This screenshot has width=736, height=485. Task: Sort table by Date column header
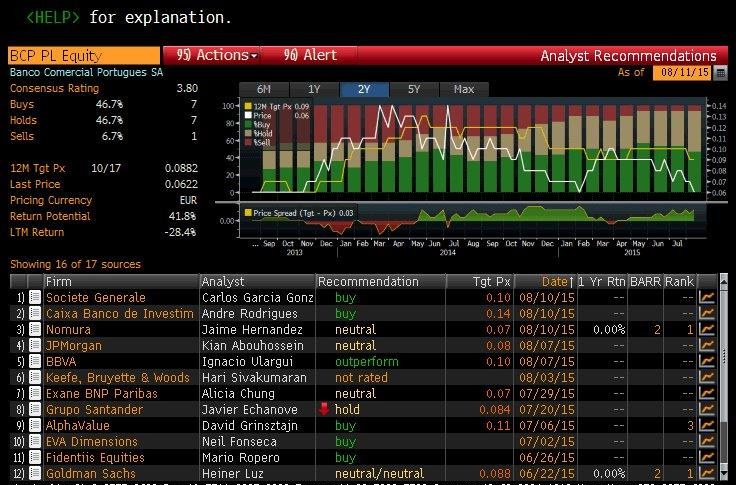click(545, 282)
